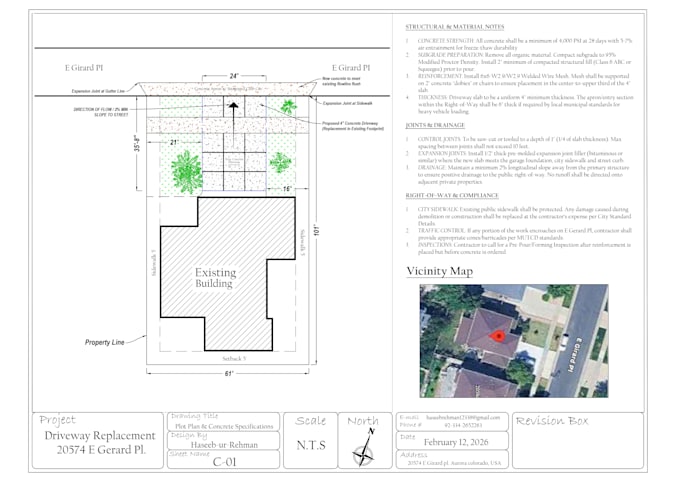Click the 'THICKNESS' note

click(525, 104)
